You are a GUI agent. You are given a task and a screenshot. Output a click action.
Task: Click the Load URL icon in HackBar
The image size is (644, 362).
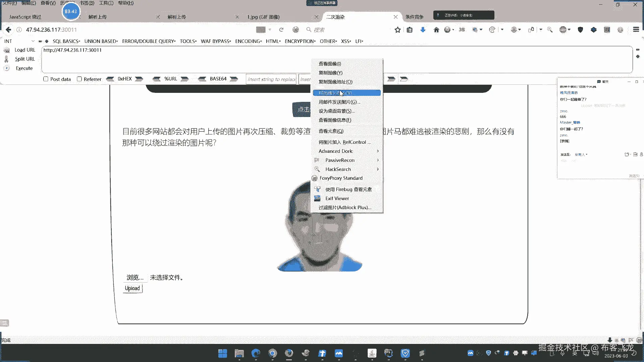pyautogui.click(x=7, y=50)
